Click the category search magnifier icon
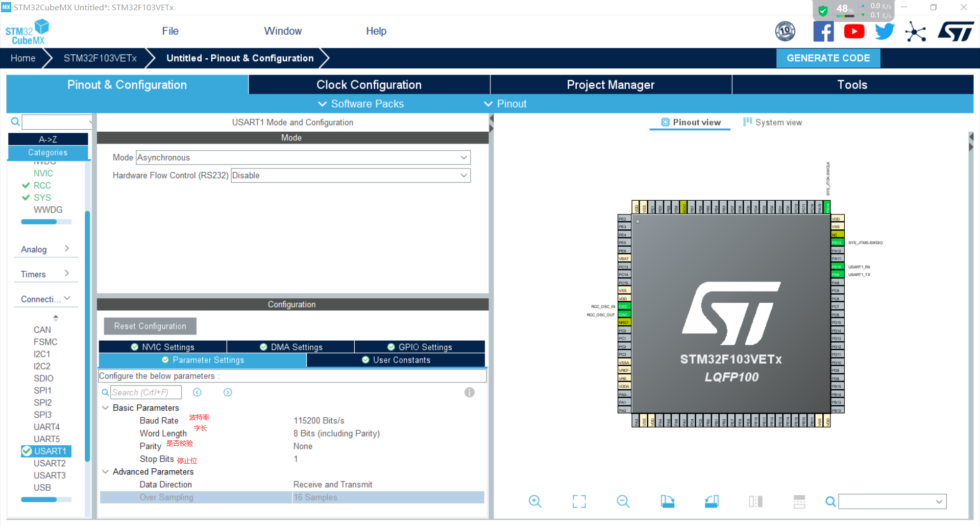 tap(15, 122)
